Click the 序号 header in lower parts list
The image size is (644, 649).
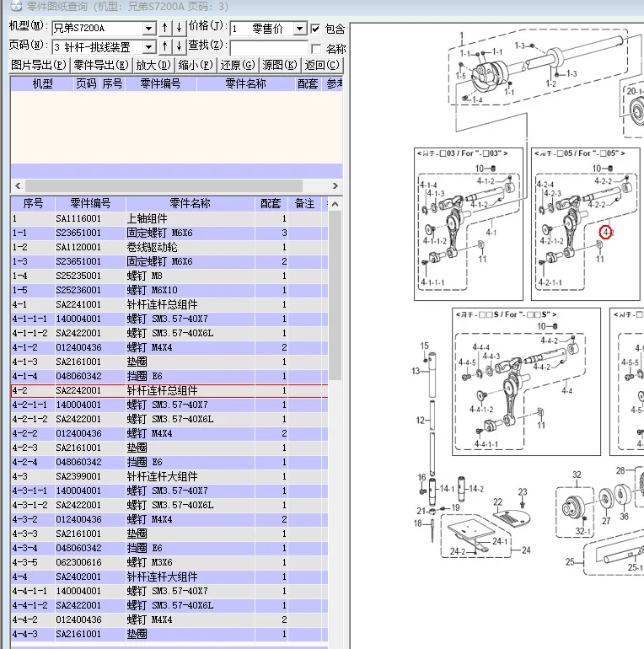click(33, 204)
